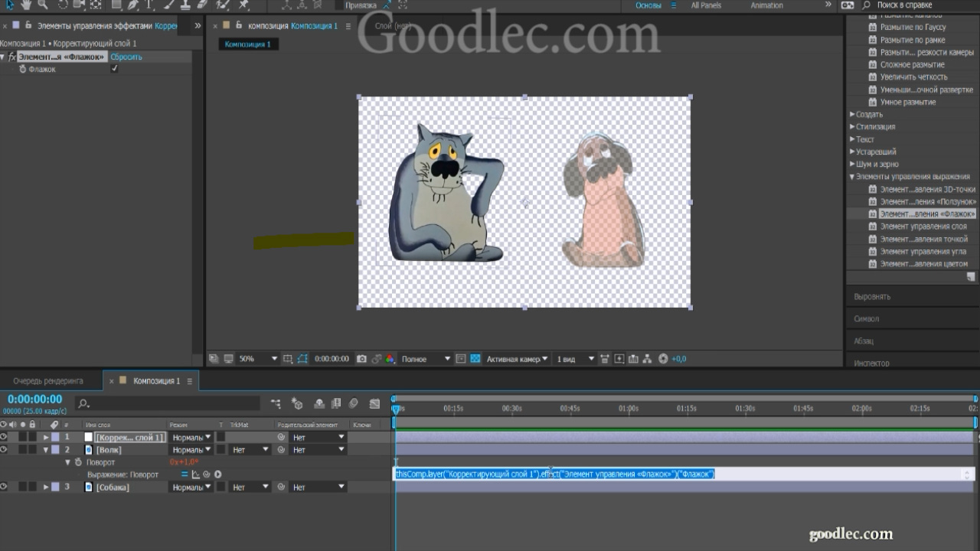
Task: Select the Pen tool
Action: [132, 5]
